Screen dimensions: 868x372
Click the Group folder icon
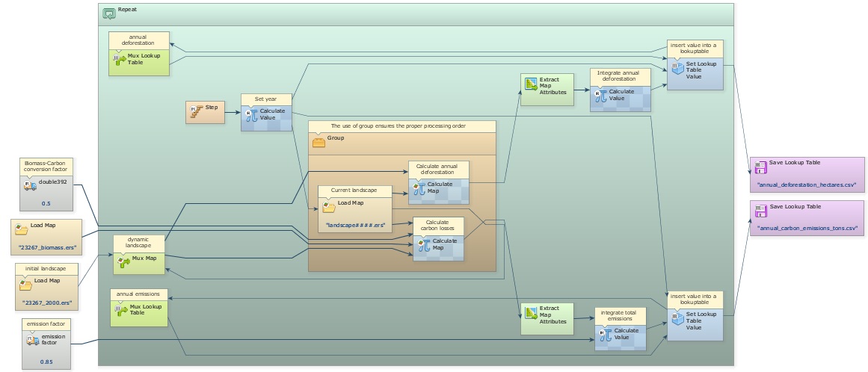point(318,142)
